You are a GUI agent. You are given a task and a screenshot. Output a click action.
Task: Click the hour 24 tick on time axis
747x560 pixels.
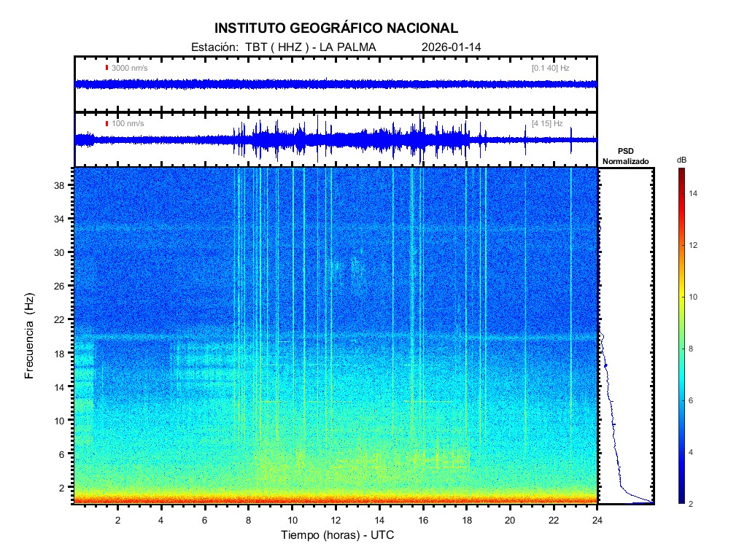(597, 520)
